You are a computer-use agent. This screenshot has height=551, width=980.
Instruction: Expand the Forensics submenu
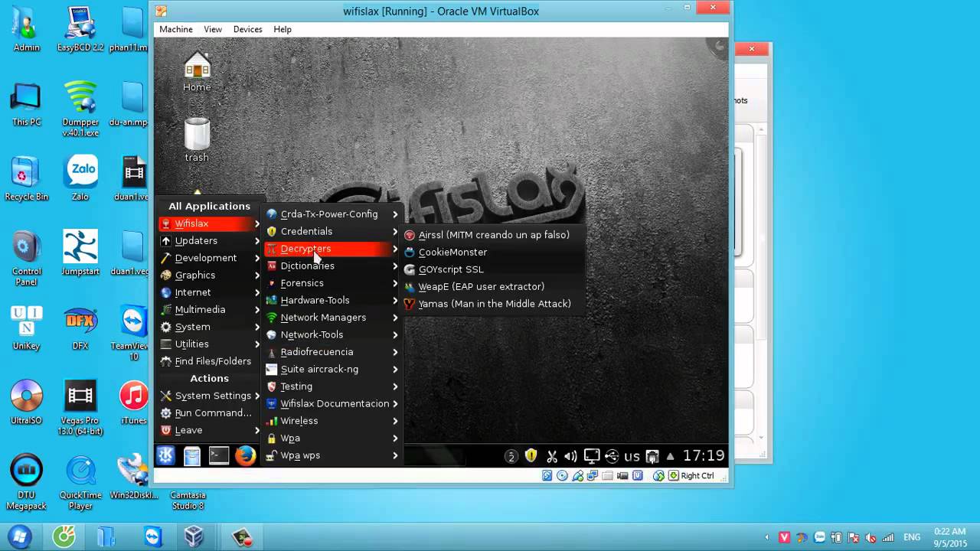pyautogui.click(x=332, y=283)
